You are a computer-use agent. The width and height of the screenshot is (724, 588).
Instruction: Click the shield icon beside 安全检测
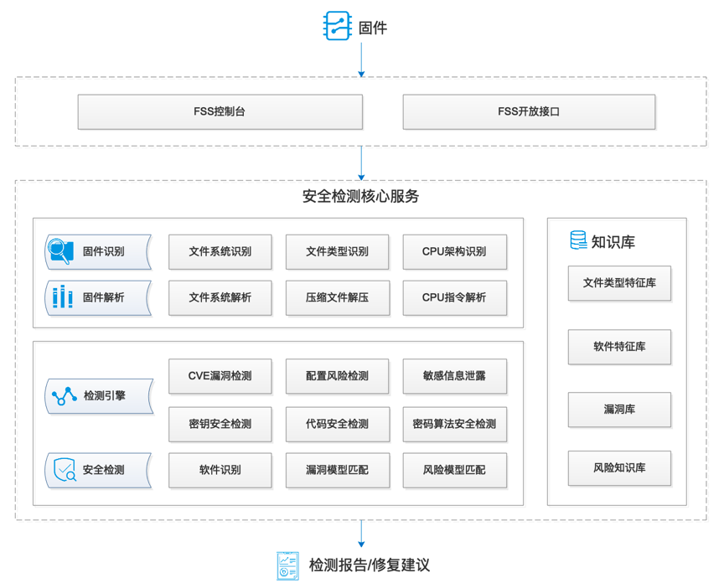tap(65, 470)
